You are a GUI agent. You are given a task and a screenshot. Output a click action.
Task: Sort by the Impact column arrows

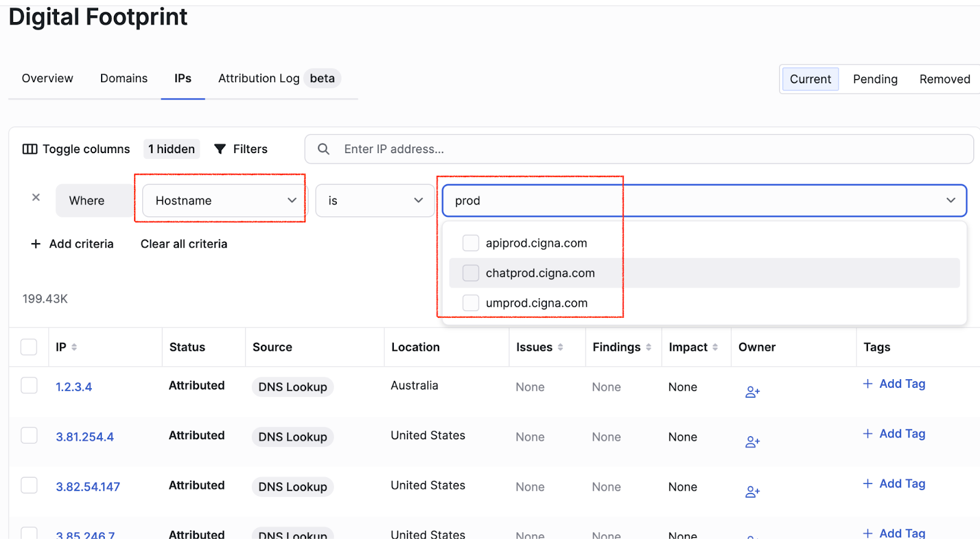click(715, 347)
